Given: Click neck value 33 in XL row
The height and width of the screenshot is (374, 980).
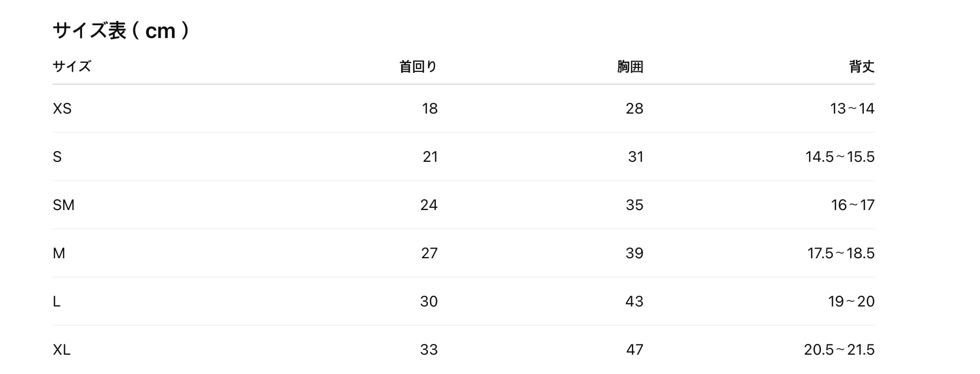Looking at the screenshot, I should (x=429, y=350).
